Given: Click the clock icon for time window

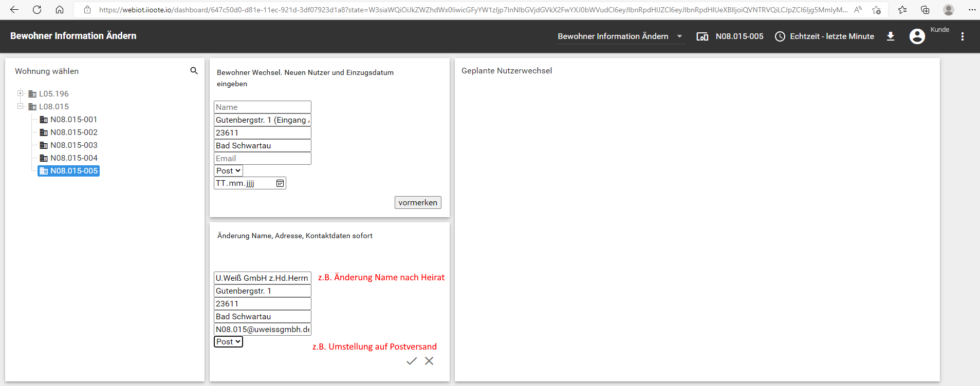Looking at the screenshot, I should pyautogui.click(x=780, y=36).
